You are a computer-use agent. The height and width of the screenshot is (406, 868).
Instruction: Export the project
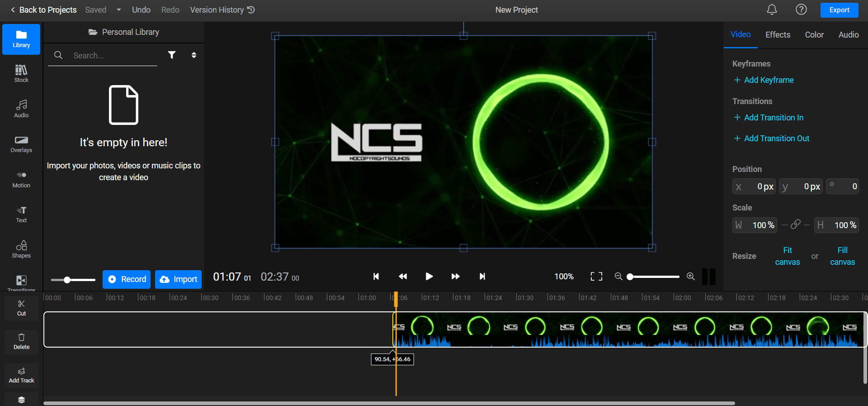pyautogui.click(x=840, y=10)
